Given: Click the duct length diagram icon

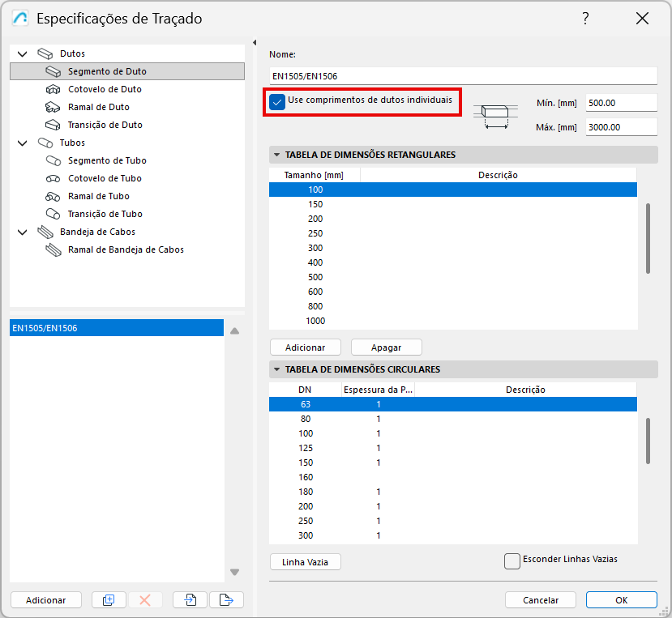Looking at the screenshot, I should [495, 117].
